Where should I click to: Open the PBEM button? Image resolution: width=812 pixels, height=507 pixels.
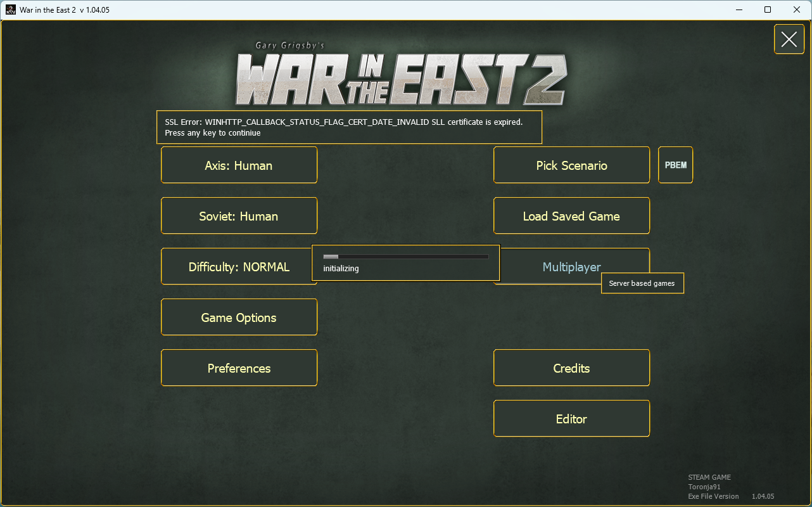point(676,165)
